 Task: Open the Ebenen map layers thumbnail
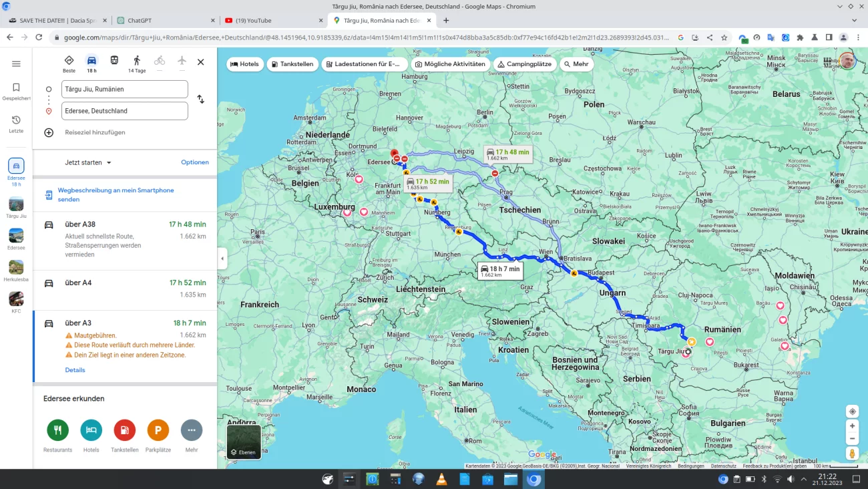[x=244, y=442]
